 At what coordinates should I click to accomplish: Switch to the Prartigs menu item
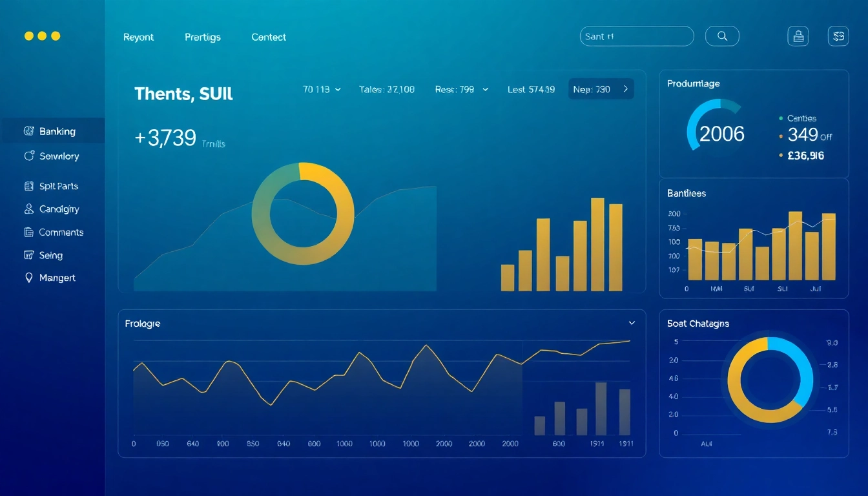tap(202, 37)
